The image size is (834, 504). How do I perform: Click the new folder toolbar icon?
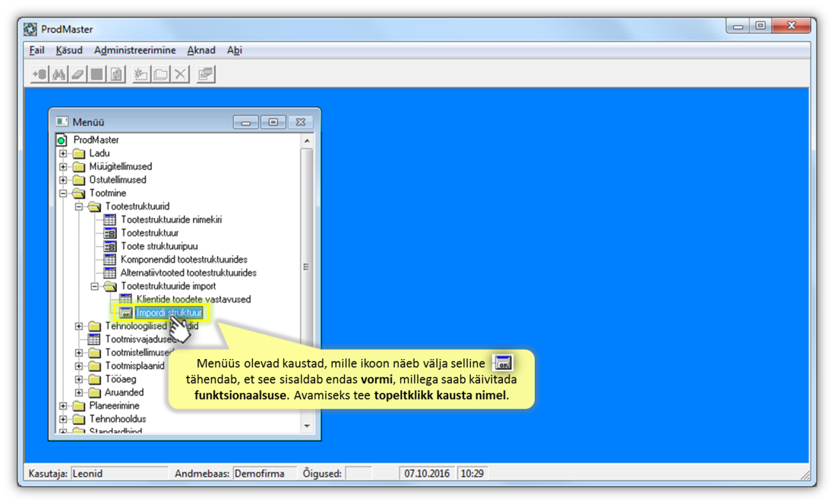click(141, 74)
